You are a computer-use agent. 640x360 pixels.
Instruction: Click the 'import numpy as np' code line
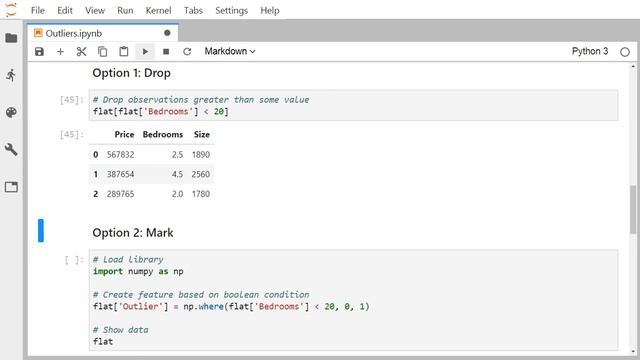(x=138, y=271)
